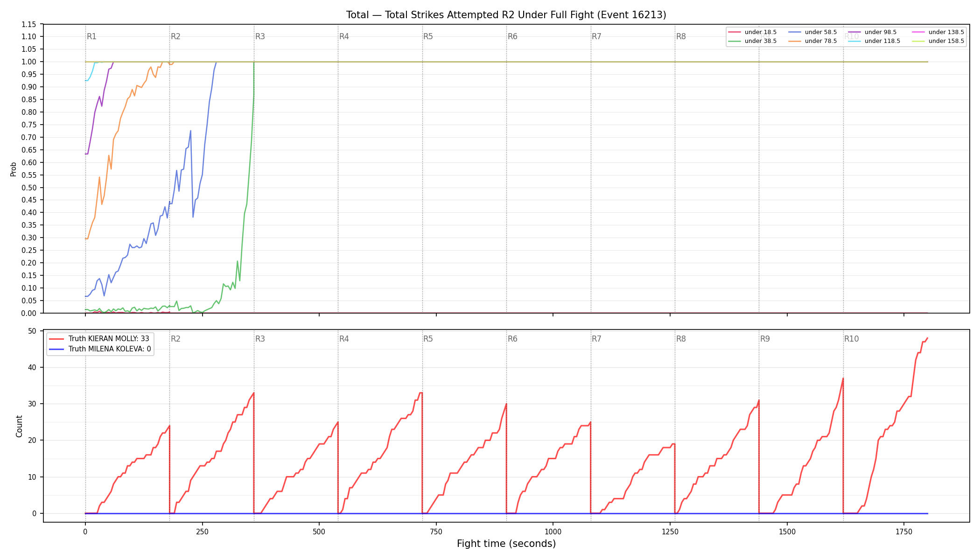The image size is (980, 560).
Task: Click the 1250 tick on time axis
Action: (x=670, y=532)
